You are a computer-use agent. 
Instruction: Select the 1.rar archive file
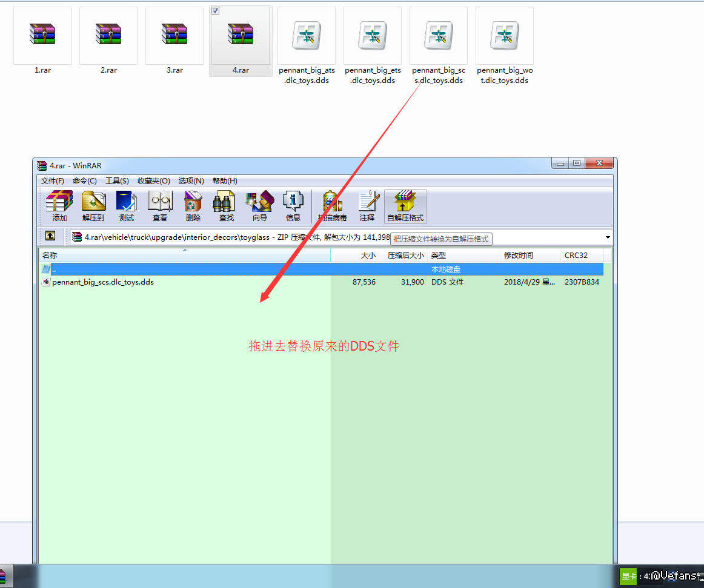(42, 41)
